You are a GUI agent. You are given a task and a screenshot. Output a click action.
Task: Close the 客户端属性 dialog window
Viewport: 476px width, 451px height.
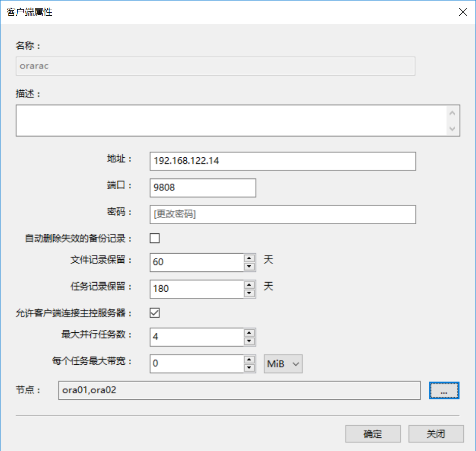tap(463, 12)
